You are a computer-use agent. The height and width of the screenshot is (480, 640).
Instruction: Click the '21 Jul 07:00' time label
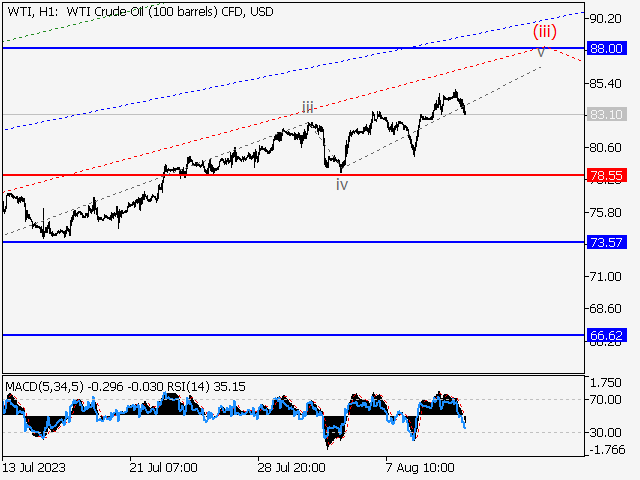[163, 467]
